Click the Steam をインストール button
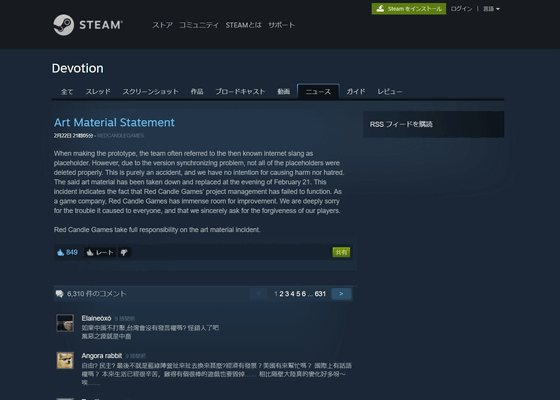The height and width of the screenshot is (400, 560). pos(409,9)
